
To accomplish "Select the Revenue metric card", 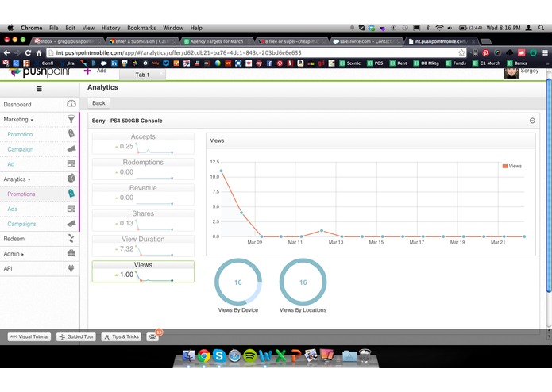I will [143, 194].
